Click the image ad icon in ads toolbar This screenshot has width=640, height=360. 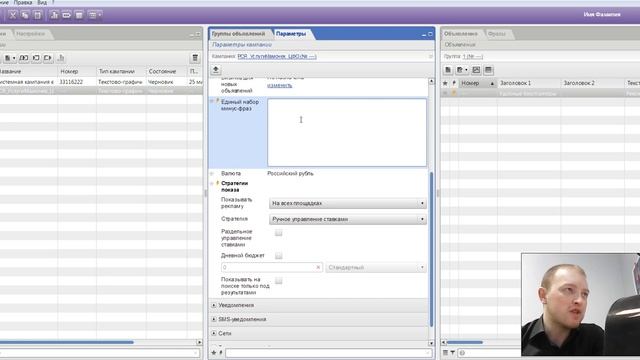476,70
